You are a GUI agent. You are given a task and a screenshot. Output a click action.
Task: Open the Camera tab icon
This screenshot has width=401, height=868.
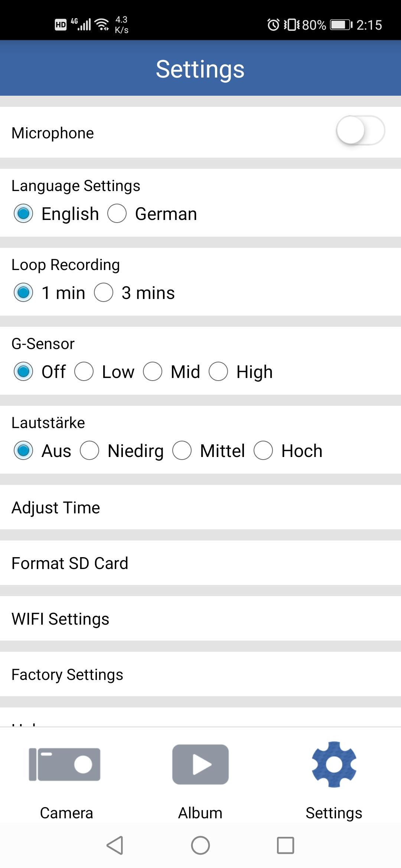point(65,764)
